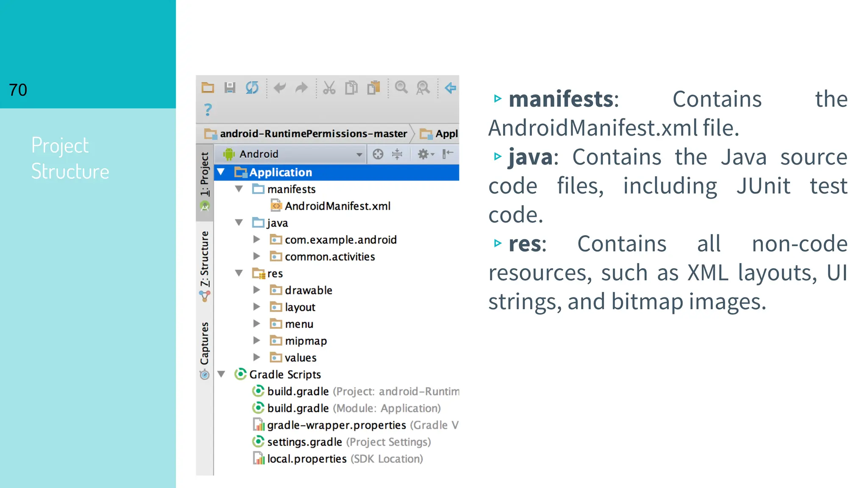Select local.properties file
Viewport: 868px width, 488px height.
(337, 459)
